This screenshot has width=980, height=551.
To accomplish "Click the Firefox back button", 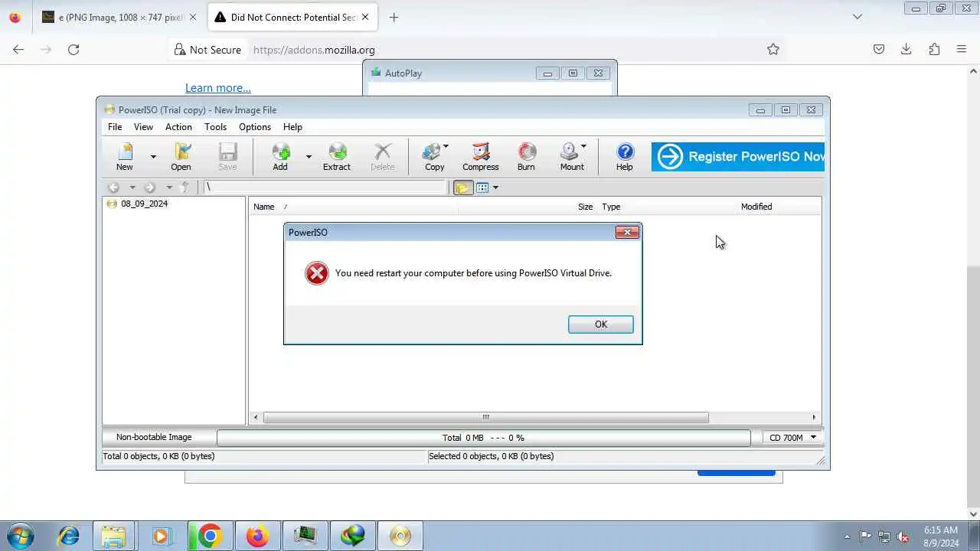I will pos(18,50).
